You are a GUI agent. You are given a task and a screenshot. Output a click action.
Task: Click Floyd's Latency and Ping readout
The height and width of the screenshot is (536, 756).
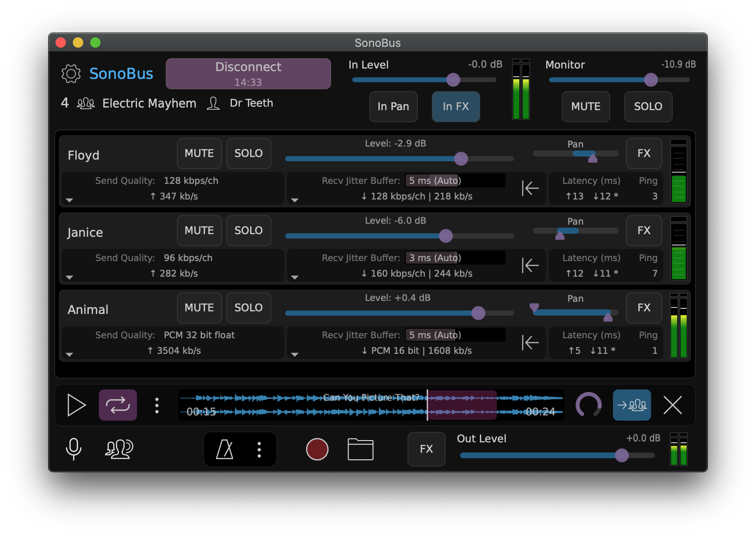click(x=606, y=188)
